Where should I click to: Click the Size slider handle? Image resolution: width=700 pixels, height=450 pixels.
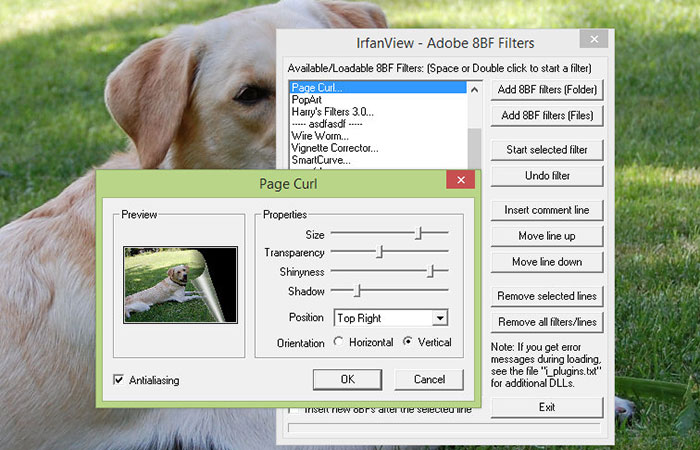tap(418, 233)
